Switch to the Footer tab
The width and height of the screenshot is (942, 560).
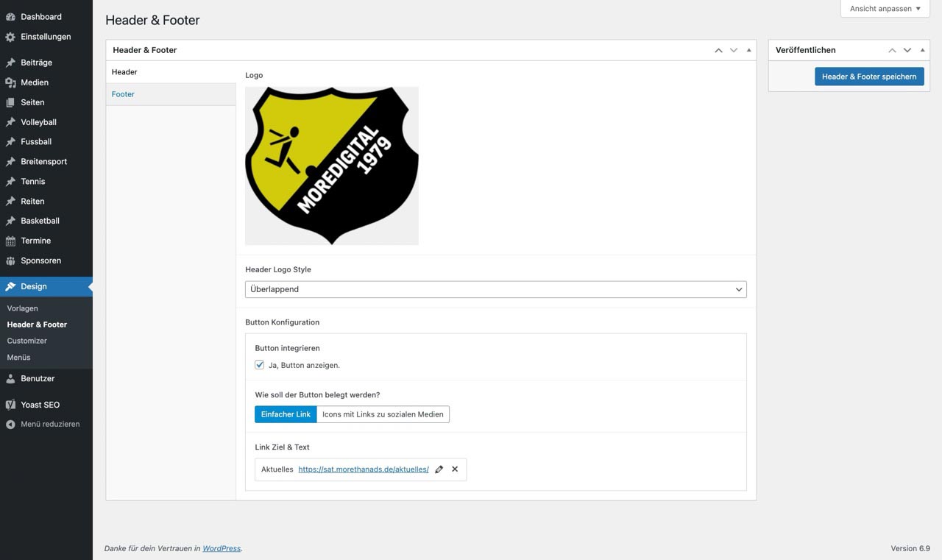[x=123, y=94]
